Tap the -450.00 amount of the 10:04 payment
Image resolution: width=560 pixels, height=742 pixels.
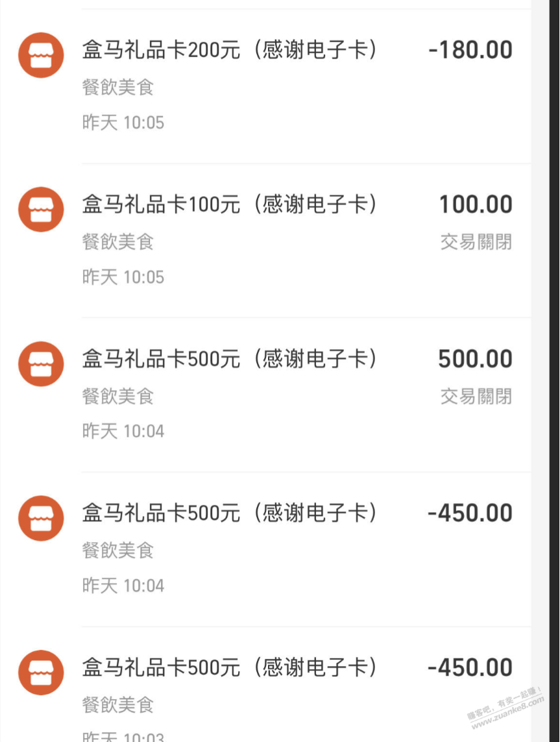coord(470,513)
